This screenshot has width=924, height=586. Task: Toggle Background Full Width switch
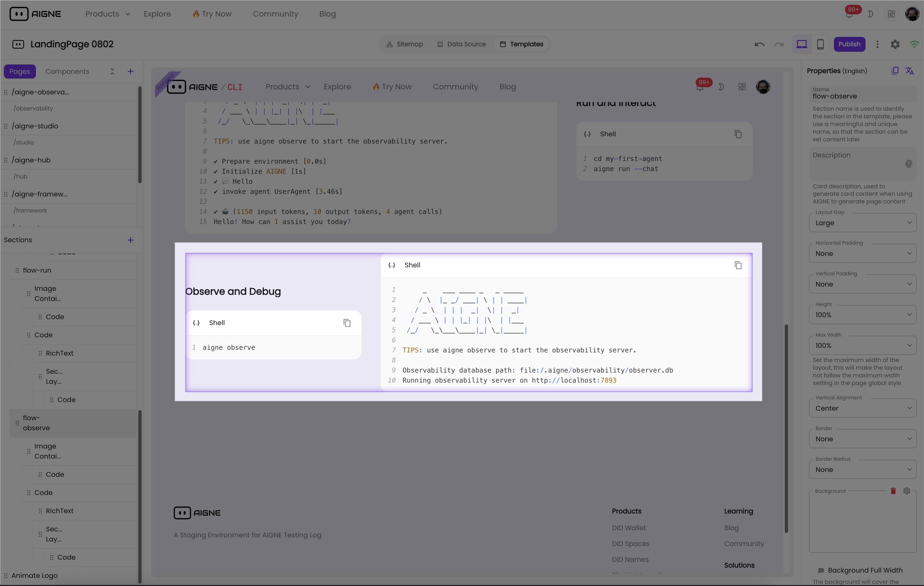[820, 570]
